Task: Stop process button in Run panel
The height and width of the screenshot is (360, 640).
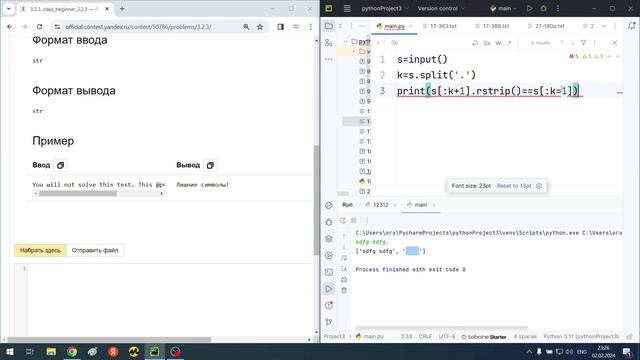Action: (354, 220)
